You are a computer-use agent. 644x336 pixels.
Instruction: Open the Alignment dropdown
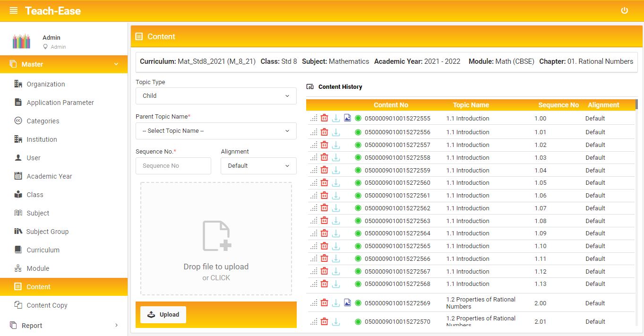258,166
